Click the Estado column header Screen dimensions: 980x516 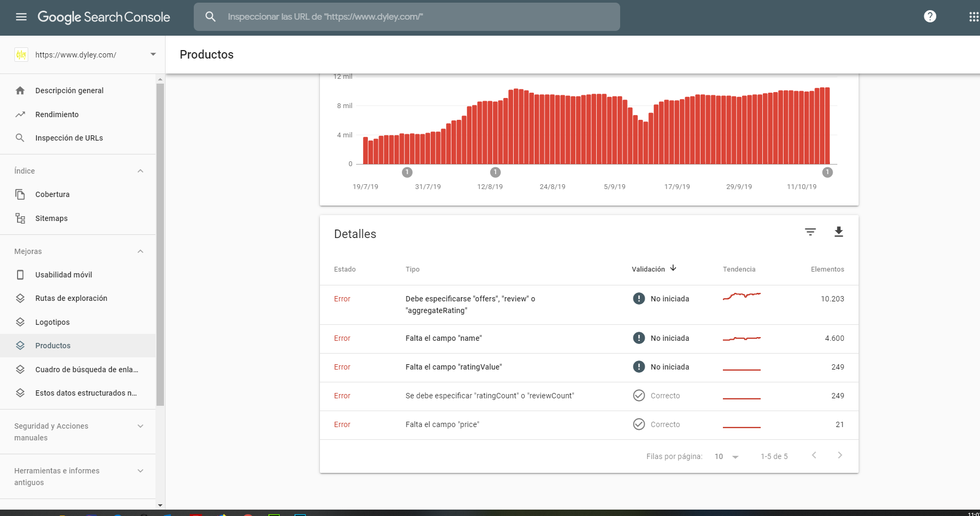click(345, 269)
